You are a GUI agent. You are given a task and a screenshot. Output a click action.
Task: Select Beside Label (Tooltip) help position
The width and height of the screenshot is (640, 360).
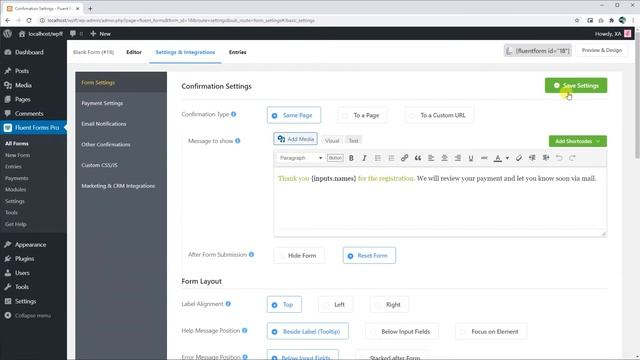point(308,331)
